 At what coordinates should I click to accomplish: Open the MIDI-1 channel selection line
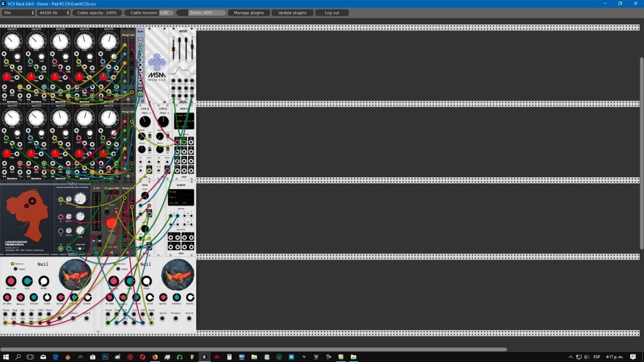[x=184, y=126]
